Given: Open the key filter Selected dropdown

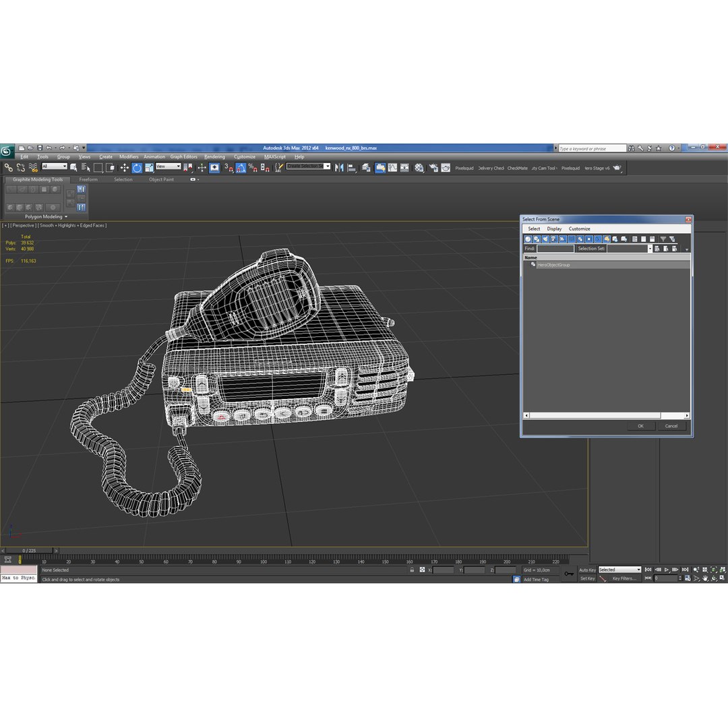Looking at the screenshot, I should tap(619, 570).
